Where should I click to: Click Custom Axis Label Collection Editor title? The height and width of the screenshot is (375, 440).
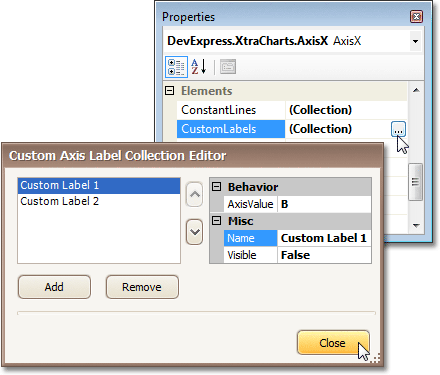tap(117, 155)
